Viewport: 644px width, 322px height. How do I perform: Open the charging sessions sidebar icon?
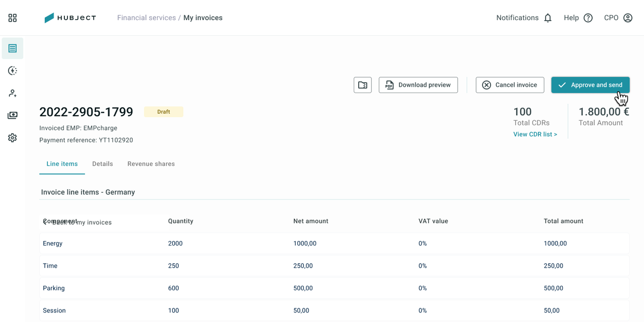click(x=13, y=71)
